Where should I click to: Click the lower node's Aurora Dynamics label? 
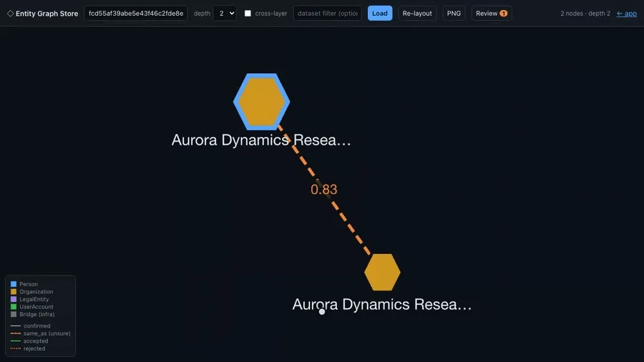coord(382,304)
